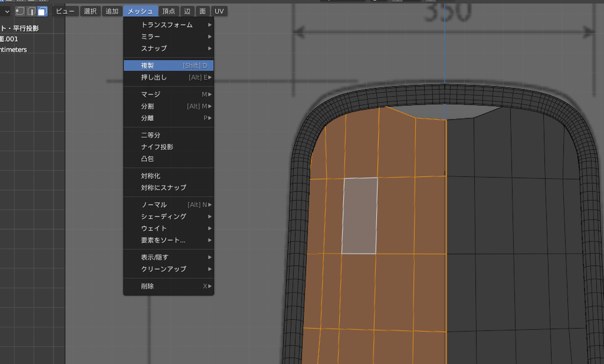This screenshot has height=364, width=604.
Task: Open the 面 menu
Action: (x=203, y=11)
